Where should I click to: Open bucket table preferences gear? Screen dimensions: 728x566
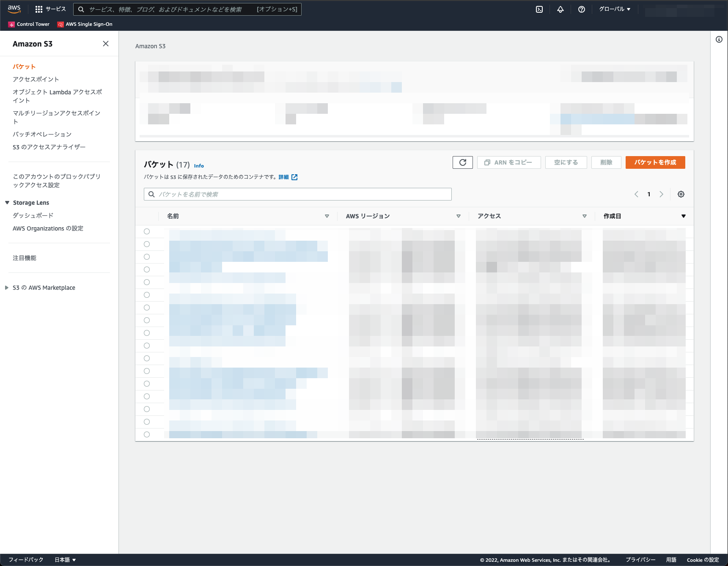pyautogui.click(x=681, y=194)
